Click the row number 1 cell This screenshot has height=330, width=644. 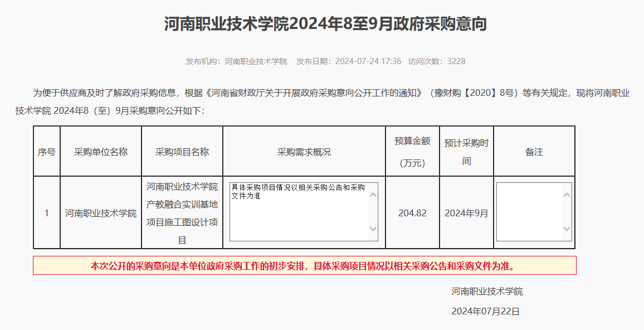click(x=46, y=213)
